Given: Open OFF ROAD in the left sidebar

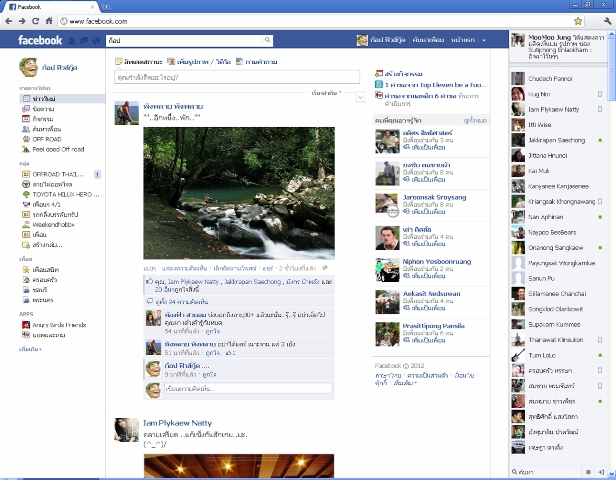Looking at the screenshot, I should [x=45, y=139].
